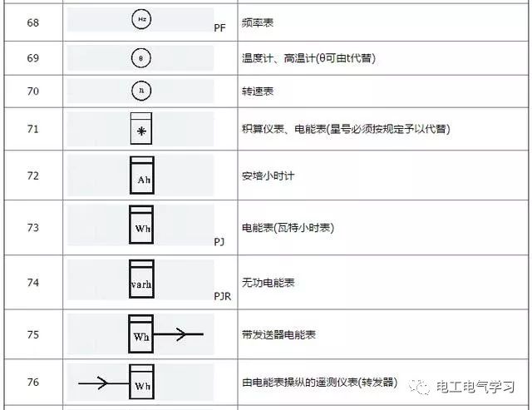Click the PF letter code label
The image size is (532, 410).
coord(219,28)
